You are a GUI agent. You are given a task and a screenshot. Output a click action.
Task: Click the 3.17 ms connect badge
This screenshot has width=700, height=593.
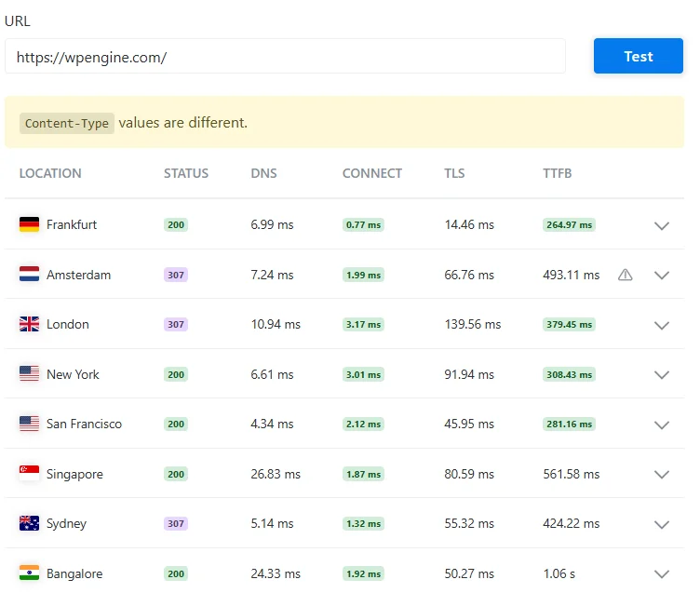pos(363,324)
